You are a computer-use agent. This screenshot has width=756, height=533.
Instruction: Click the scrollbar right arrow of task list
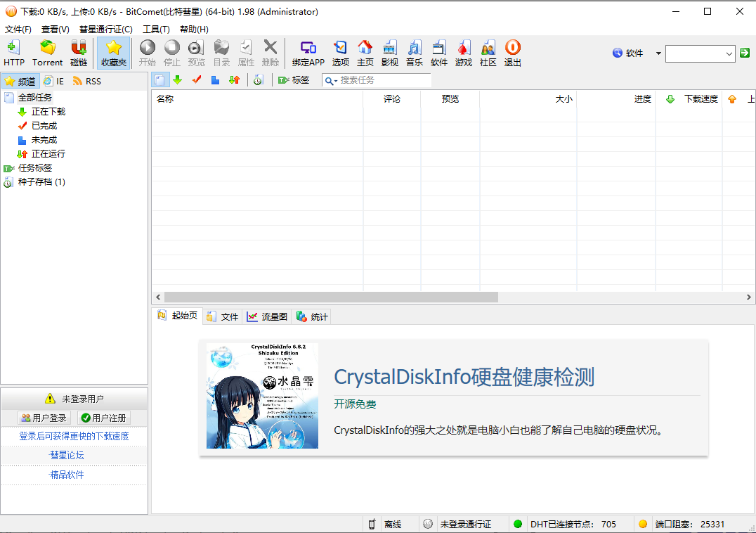coord(748,297)
